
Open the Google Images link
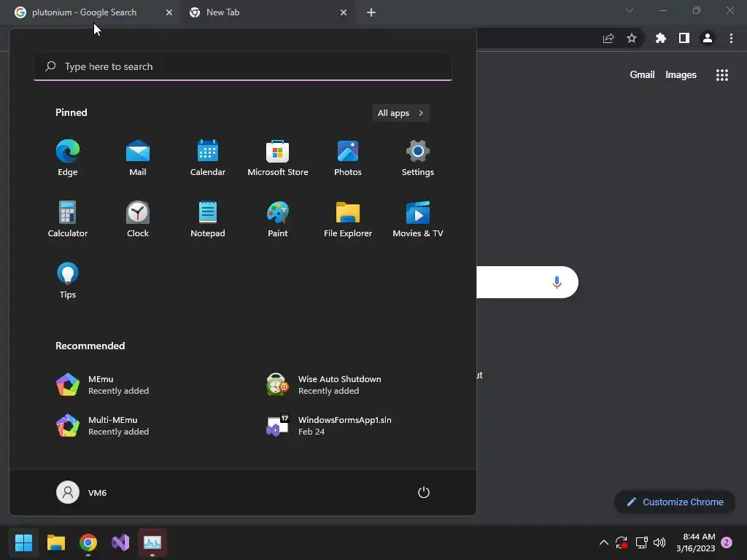[681, 75]
